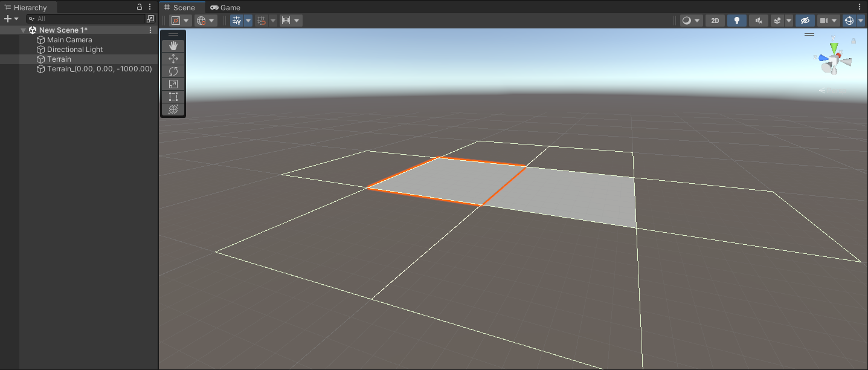Open the draw mode shading dropdown

[x=691, y=21]
